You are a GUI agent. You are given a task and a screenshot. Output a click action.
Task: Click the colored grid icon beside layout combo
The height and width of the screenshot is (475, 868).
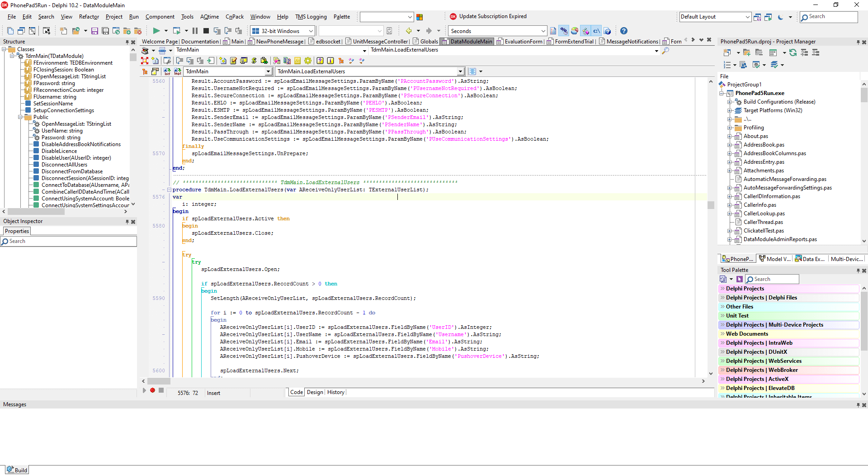pos(420,17)
